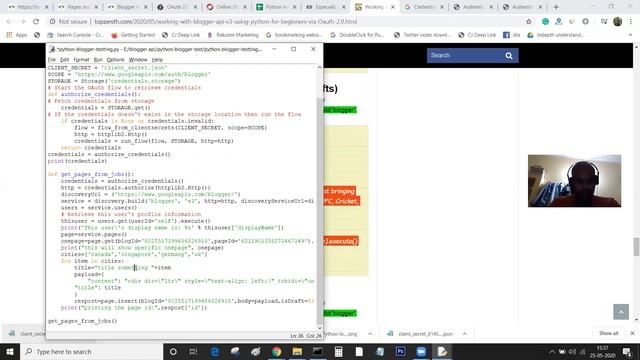640x360 pixels.
Task: Switch to the Online tab in Chrome
Action: tap(227, 7)
